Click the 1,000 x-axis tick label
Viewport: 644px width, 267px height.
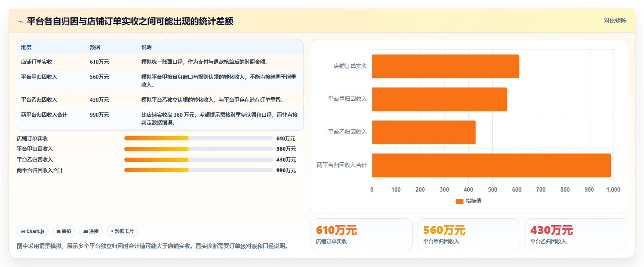click(613, 189)
